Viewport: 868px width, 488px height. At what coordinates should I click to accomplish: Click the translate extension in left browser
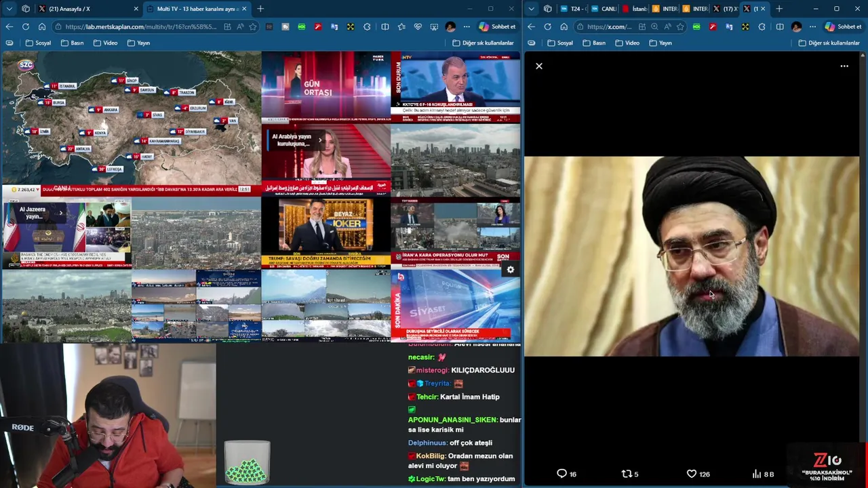point(334,26)
